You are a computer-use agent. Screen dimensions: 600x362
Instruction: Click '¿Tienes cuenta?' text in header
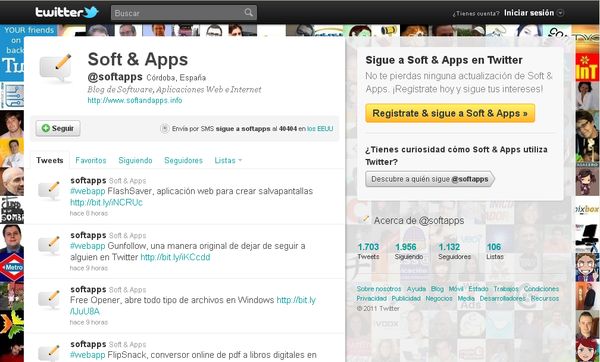pos(476,13)
